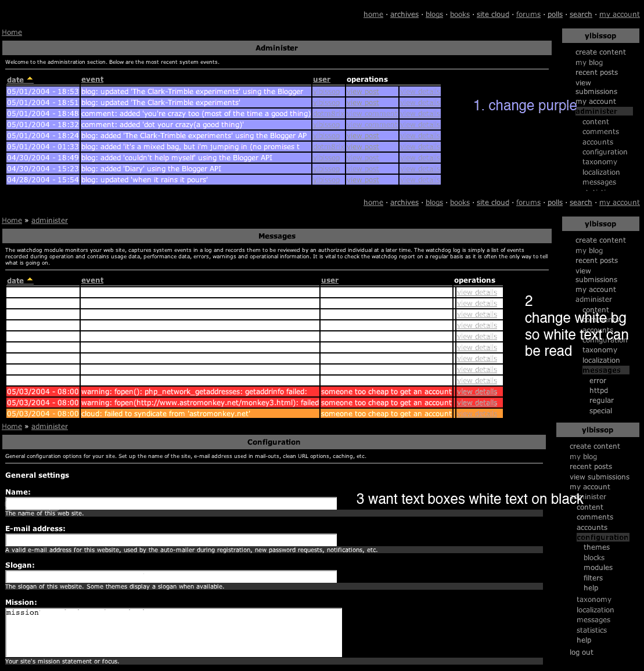
Task: Open 'filters' in the Configuration page sidebar
Action: click(593, 578)
